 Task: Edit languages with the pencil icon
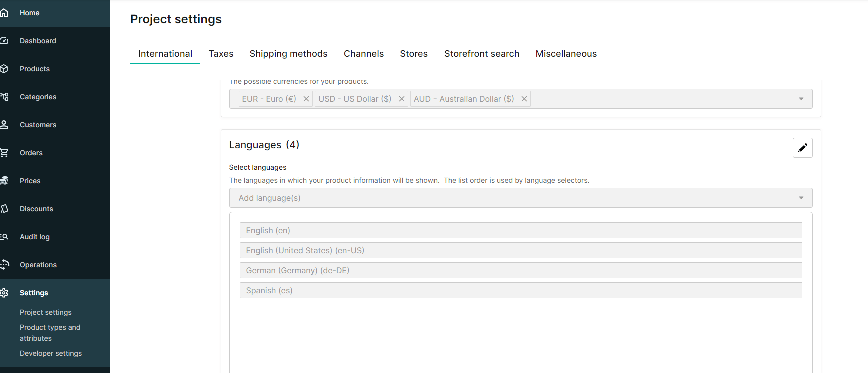[802, 148]
